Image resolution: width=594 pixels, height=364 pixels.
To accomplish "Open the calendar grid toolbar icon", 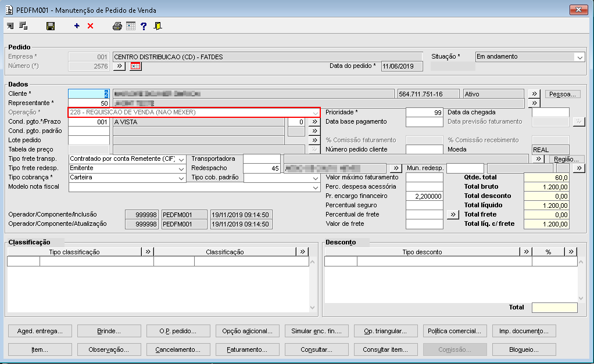I will point(131,26).
